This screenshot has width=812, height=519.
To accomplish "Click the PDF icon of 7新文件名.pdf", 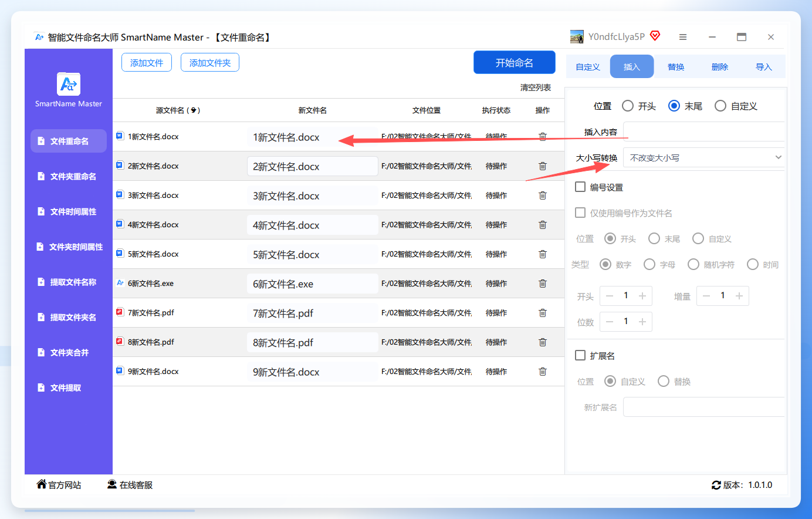I will (120, 312).
